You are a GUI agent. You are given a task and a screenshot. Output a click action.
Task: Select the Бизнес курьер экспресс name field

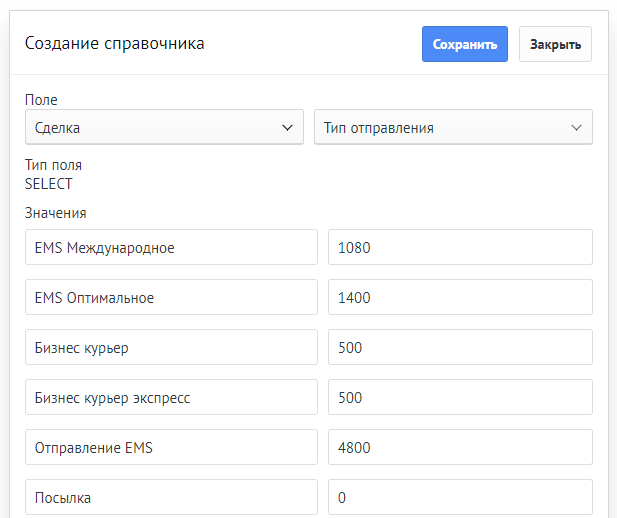click(x=171, y=397)
